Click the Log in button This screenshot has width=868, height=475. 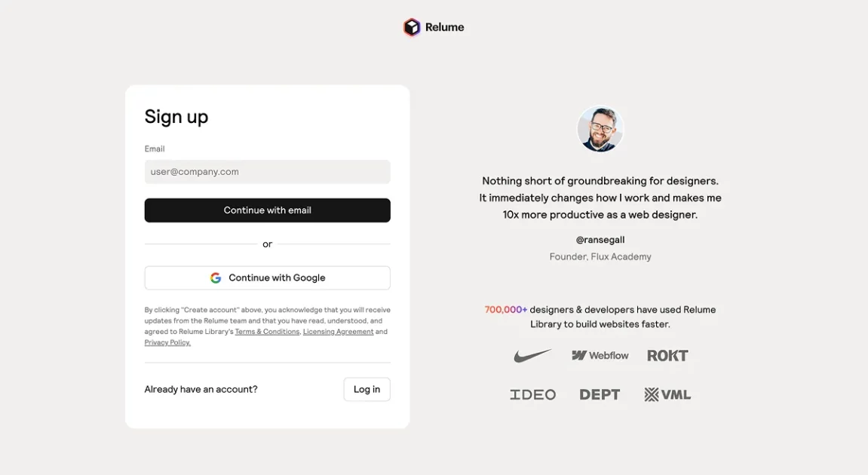[367, 389]
